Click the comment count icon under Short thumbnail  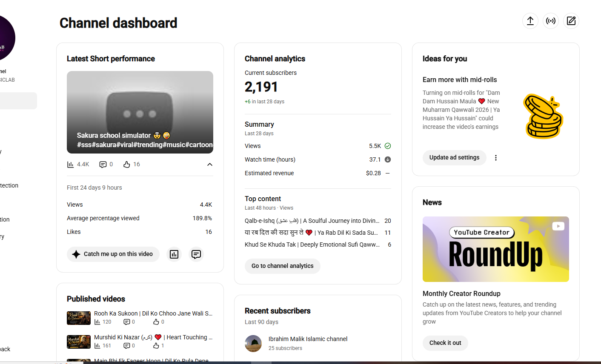coord(103,165)
